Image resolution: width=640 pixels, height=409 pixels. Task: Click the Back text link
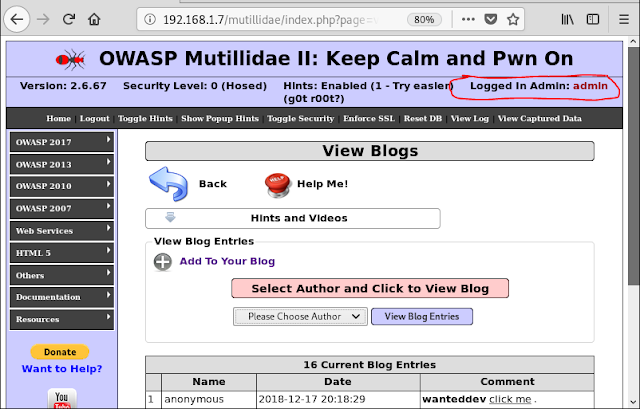click(213, 184)
